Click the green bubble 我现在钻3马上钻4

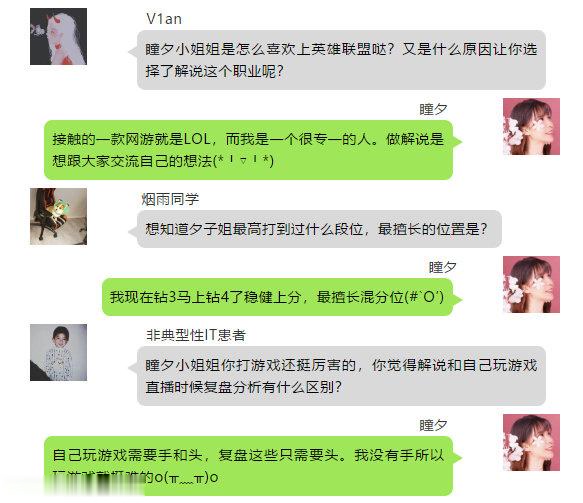277,297
